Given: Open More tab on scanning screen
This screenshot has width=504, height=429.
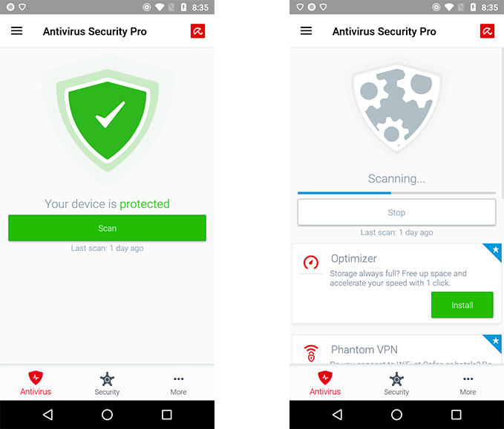Looking at the screenshot, I should pos(468,384).
